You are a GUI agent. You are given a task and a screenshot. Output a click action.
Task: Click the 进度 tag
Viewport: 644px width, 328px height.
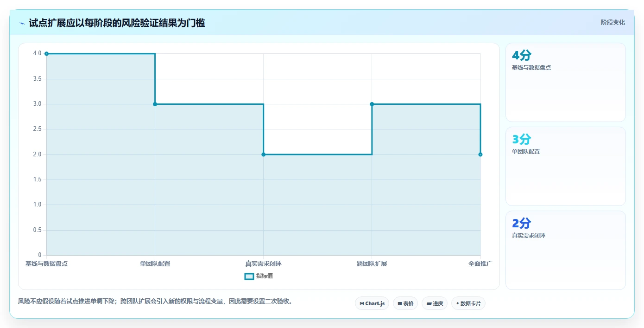tap(435, 303)
